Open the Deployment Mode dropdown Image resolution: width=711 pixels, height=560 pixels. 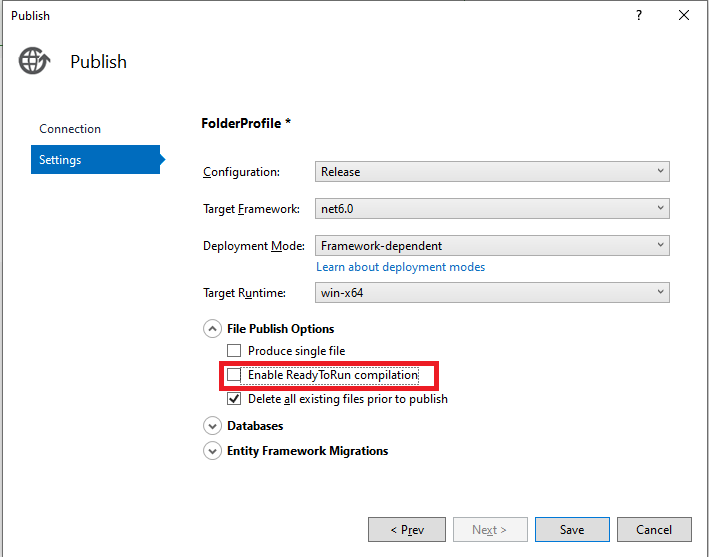(492, 246)
